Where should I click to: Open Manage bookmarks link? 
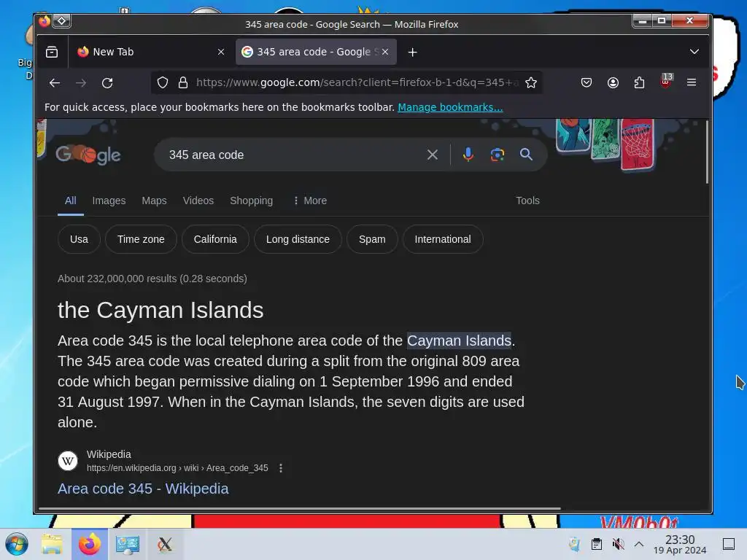click(450, 107)
